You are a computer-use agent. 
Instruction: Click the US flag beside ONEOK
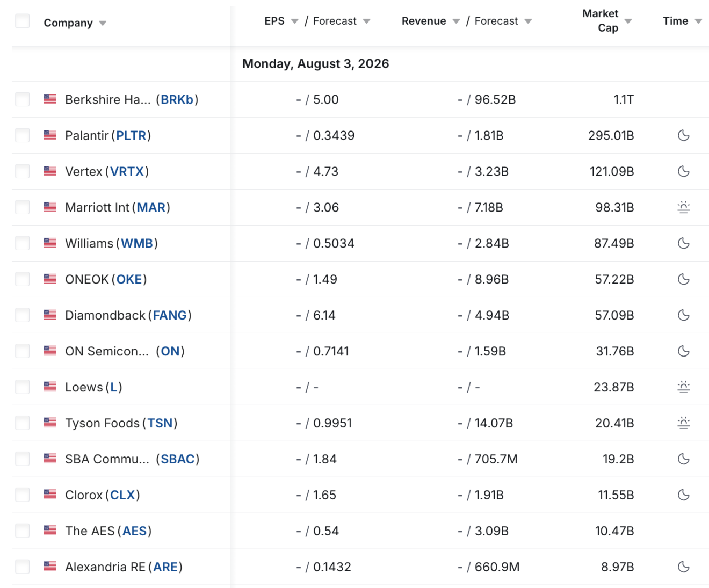[50, 279]
